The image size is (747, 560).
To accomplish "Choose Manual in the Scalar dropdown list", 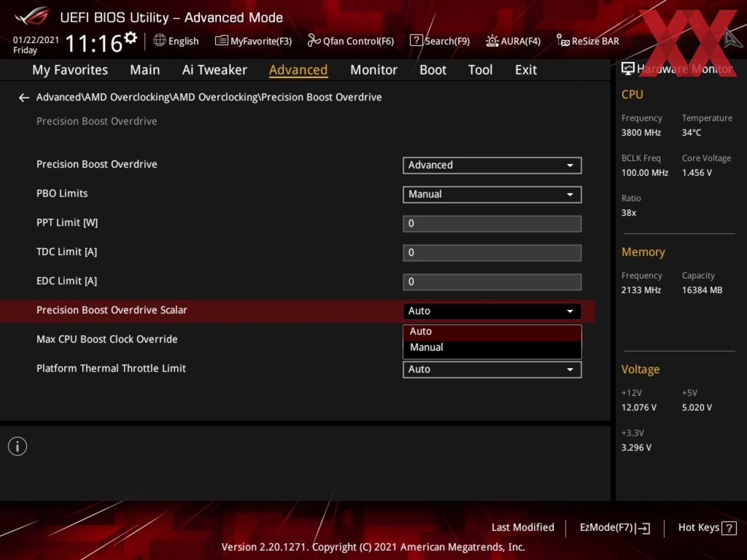I will [x=492, y=348].
